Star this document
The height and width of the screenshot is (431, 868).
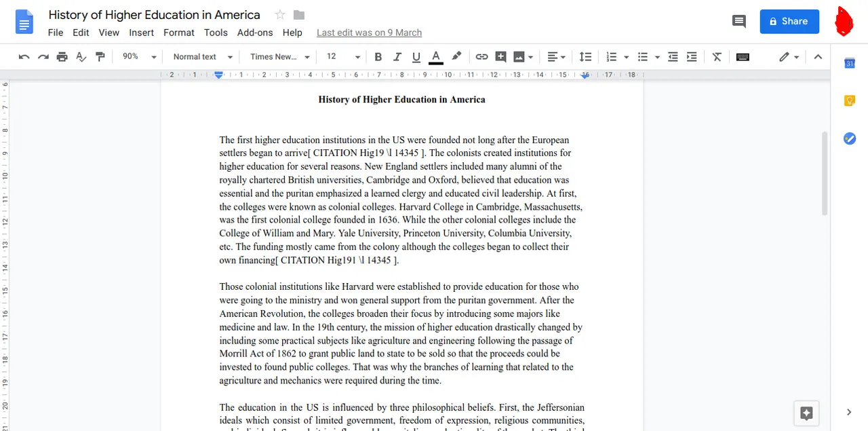click(280, 15)
